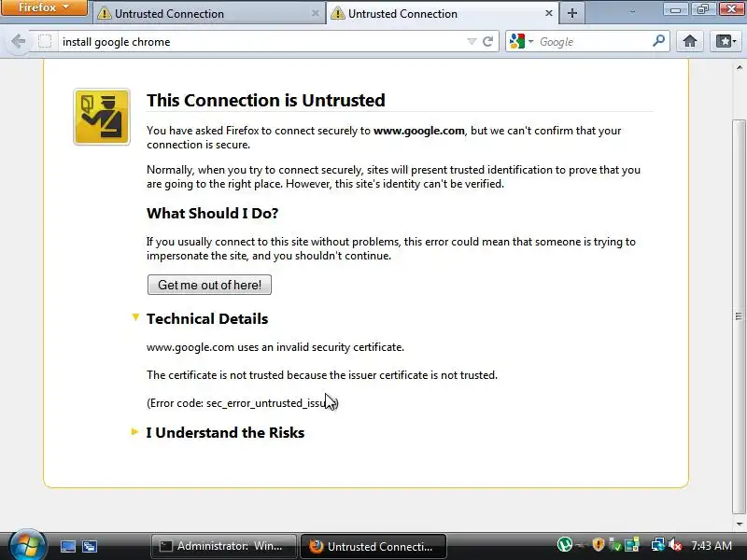
Task: Click vertical scrollbar down arrow
Action: (740, 525)
